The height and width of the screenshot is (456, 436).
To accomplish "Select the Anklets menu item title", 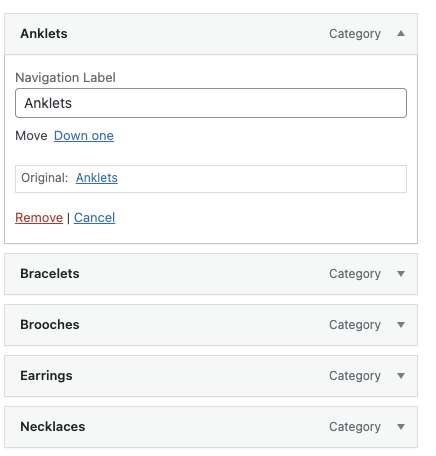I will point(44,34).
